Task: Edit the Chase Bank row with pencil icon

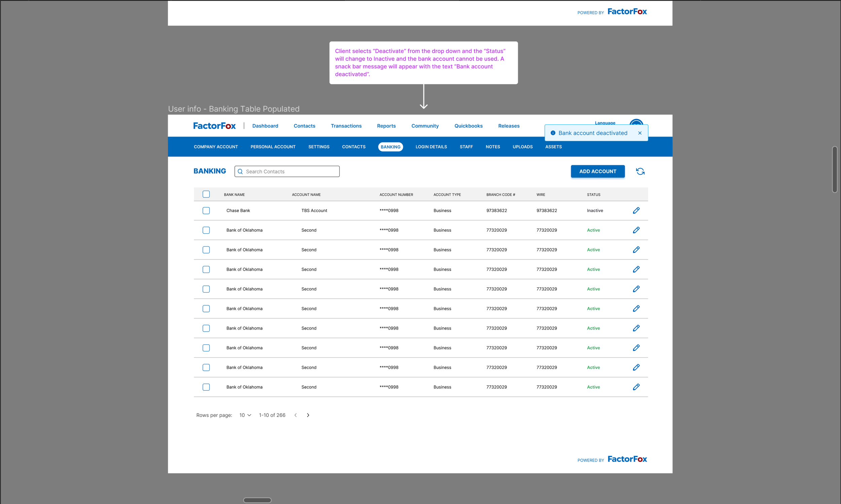Action: [x=636, y=210]
